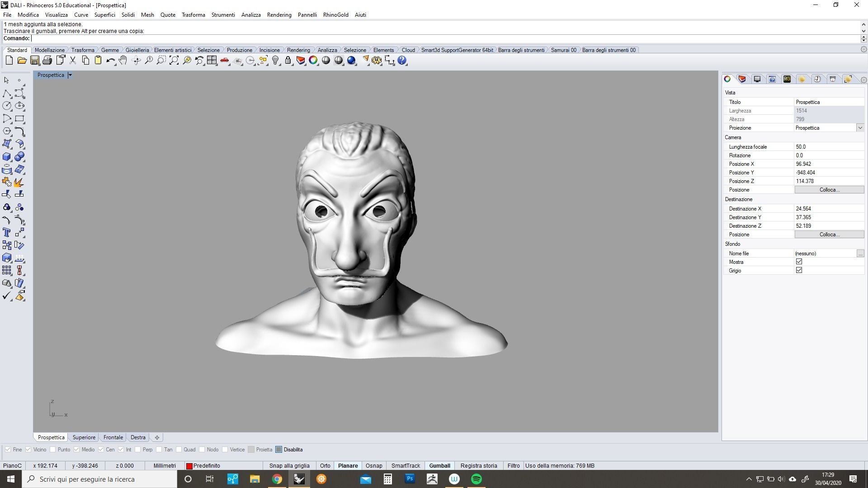This screenshot has height=488, width=868.
Task: Select the Text object T tool
Action: pyautogui.click(x=7, y=232)
